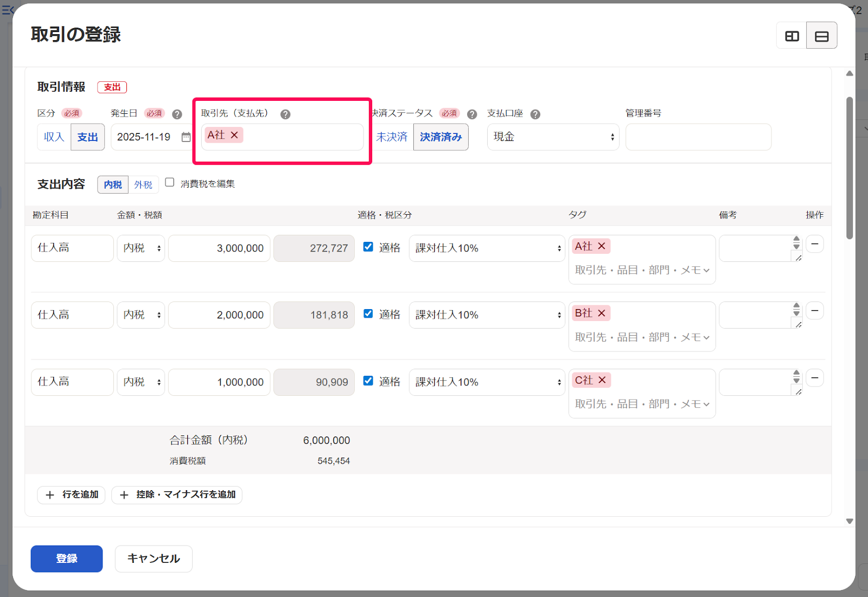The width and height of the screenshot is (868, 597).
Task: Switch payment status to 未決済
Action: pos(392,137)
